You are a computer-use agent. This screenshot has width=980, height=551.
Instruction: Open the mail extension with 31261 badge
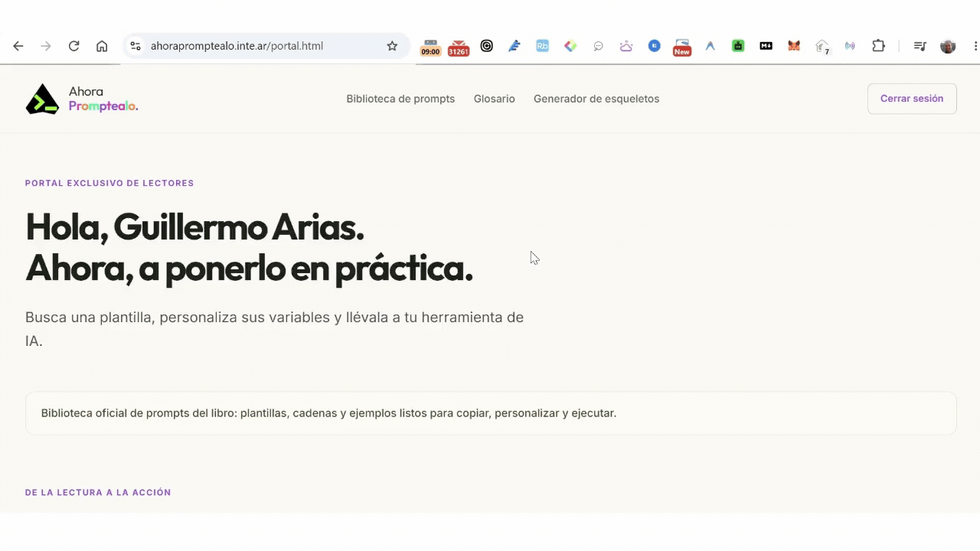pos(459,47)
